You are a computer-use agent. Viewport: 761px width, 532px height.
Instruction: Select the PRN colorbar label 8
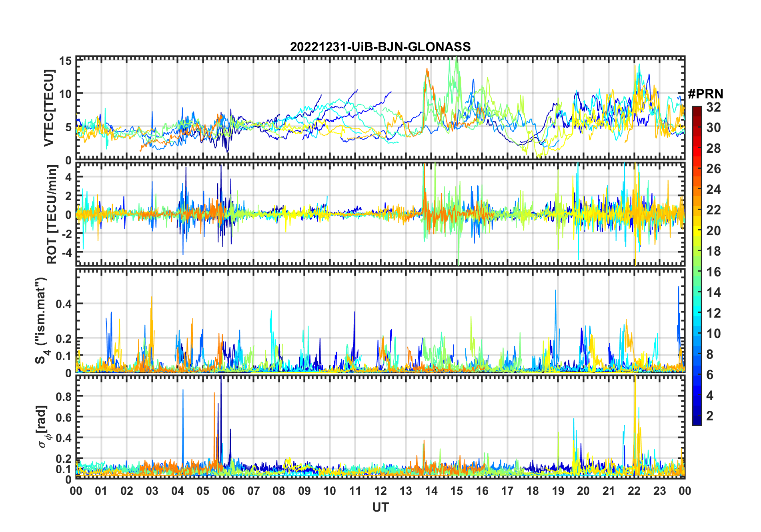tap(710, 354)
